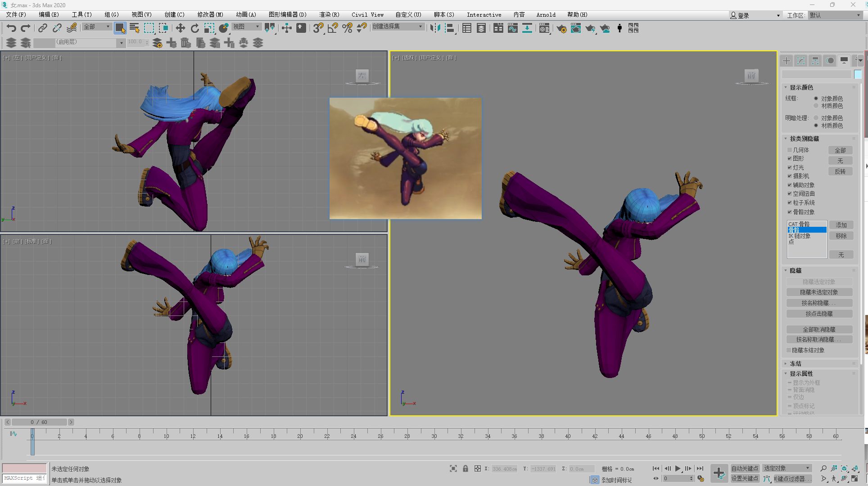Click the Undo arrow icon
Screen dimensions: 868x486
point(11,28)
